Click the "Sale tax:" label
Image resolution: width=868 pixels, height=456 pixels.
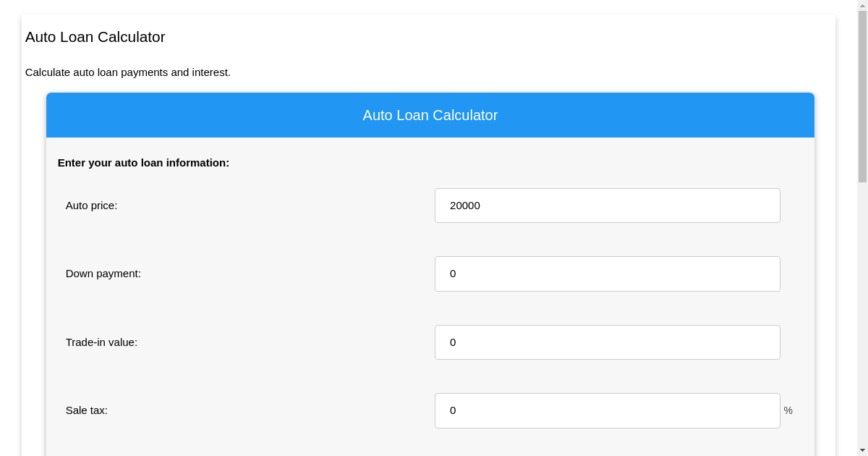click(87, 410)
